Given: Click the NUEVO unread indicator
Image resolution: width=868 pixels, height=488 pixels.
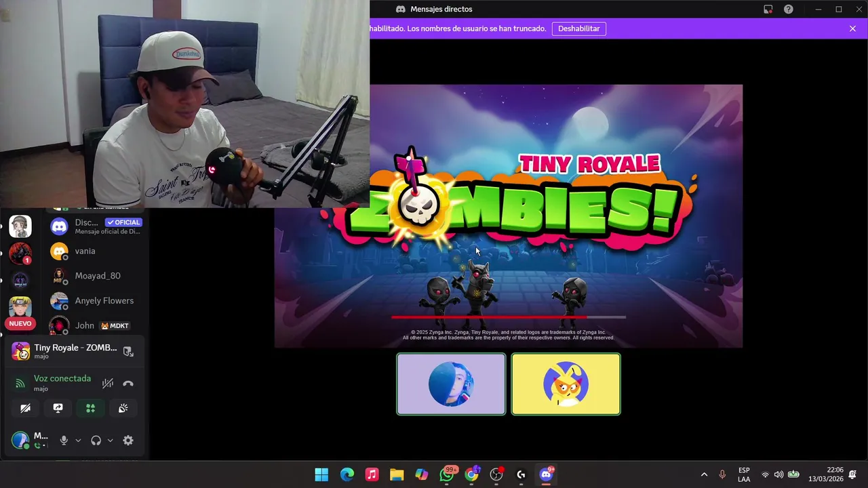Looking at the screenshot, I should (x=20, y=323).
